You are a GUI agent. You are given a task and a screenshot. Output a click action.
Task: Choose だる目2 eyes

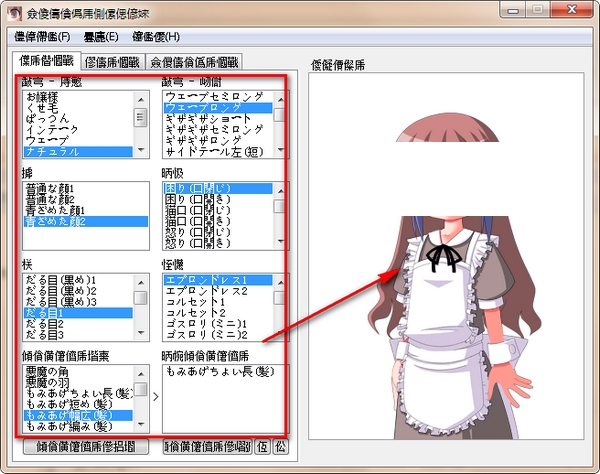(x=78, y=324)
